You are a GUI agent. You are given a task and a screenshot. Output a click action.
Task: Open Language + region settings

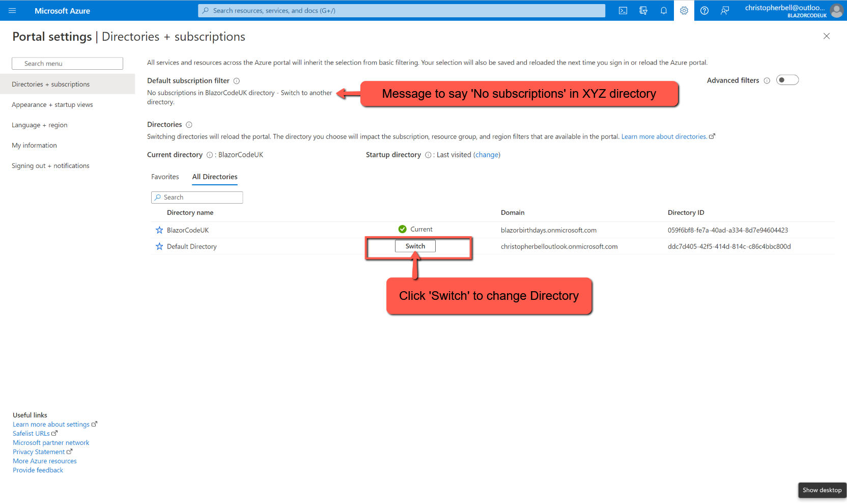pyautogui.click(x=40, y=125)
